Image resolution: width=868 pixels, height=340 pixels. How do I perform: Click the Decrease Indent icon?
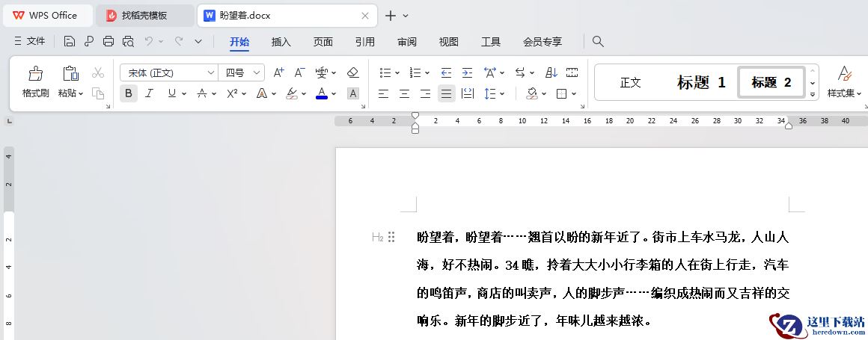click(x=446, y=72)
